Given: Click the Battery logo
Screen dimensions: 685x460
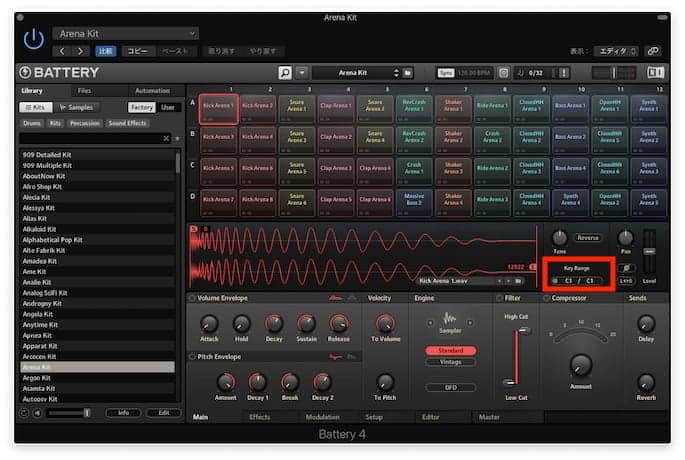Looking at the screenshot, I should pos(59,73).
